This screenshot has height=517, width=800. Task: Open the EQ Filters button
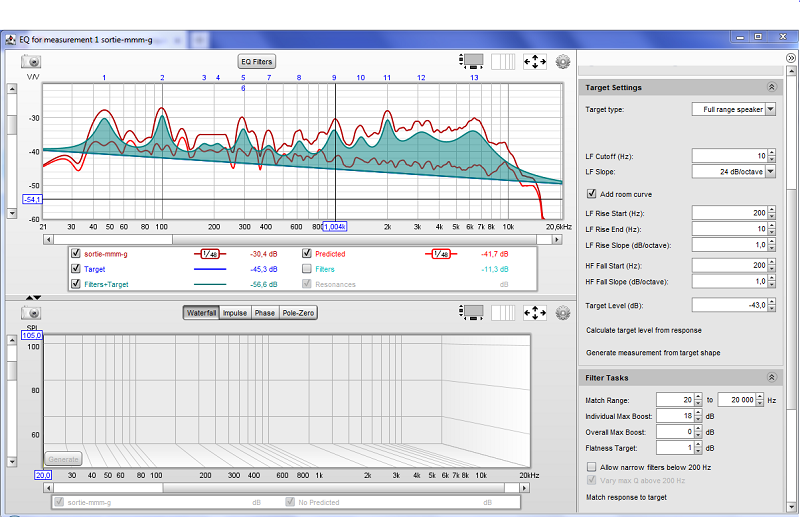click(x=257, y=62)
